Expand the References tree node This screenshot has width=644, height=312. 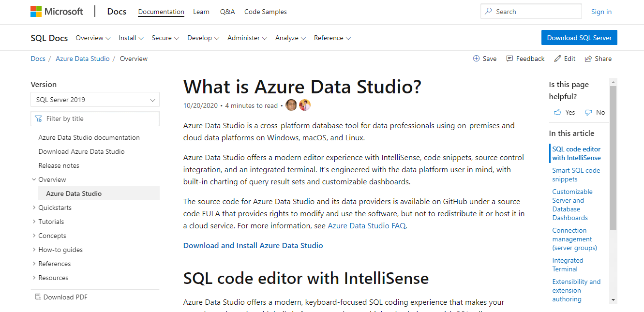point(34,264)
